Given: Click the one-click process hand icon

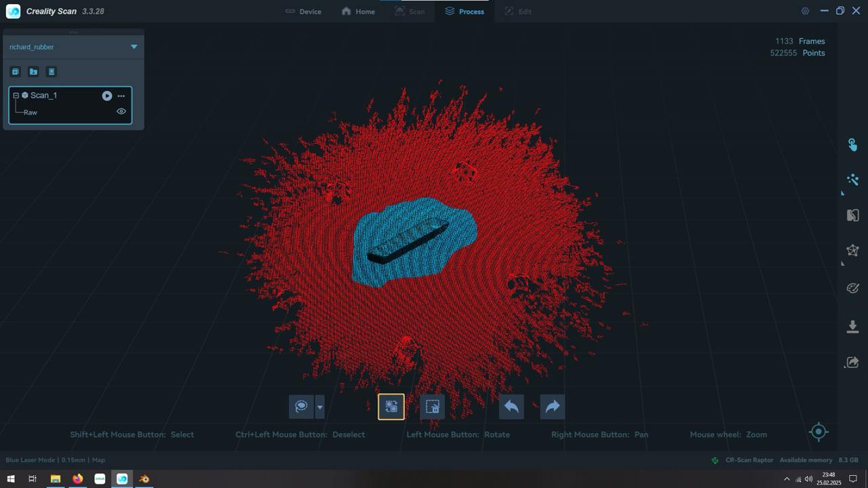Looking at the screenshot, I should click(852, 145).
